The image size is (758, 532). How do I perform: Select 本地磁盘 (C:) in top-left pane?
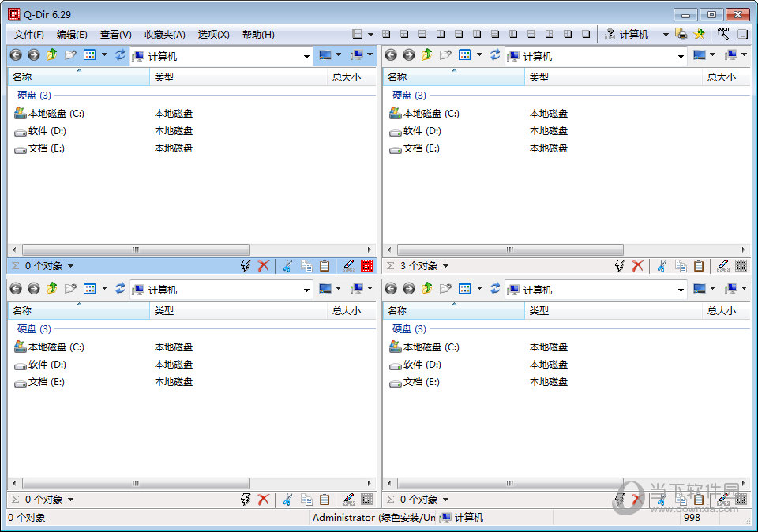[x=49, y=114]
